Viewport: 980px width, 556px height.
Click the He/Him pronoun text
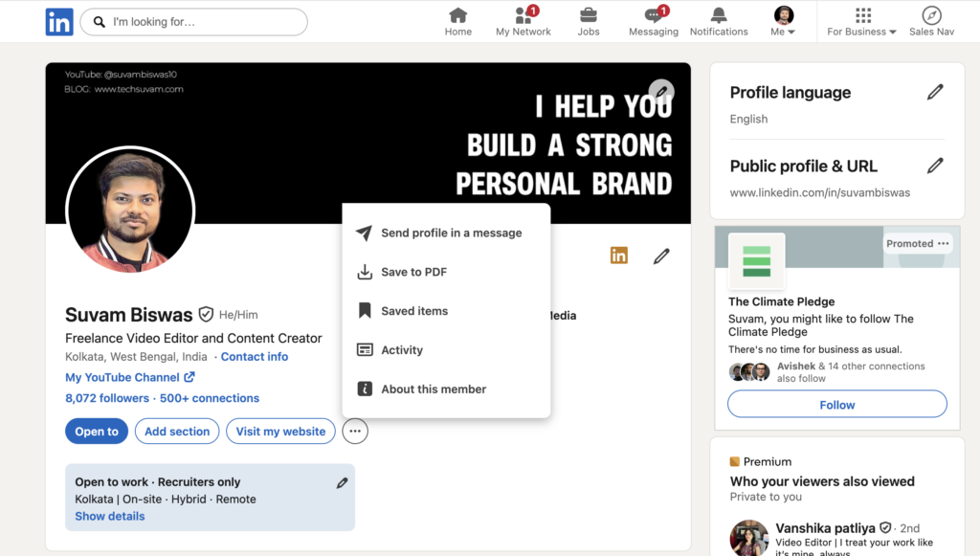(x=238, y=315)
